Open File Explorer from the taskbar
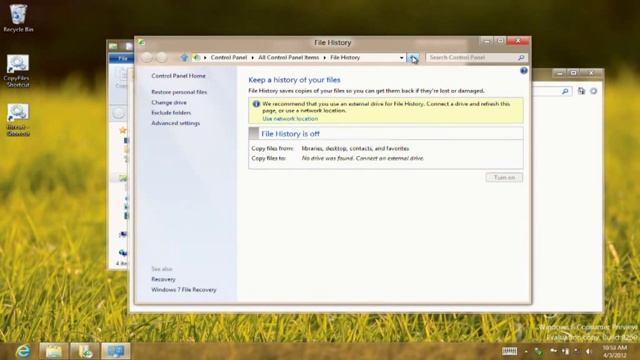640x360 pixels. click(53, 351)
